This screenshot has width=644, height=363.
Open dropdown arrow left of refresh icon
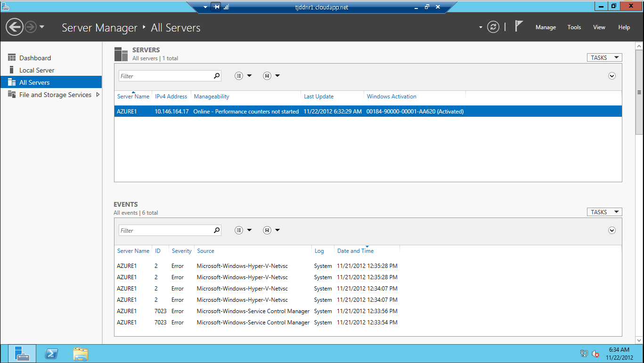(x=481, y=27)
